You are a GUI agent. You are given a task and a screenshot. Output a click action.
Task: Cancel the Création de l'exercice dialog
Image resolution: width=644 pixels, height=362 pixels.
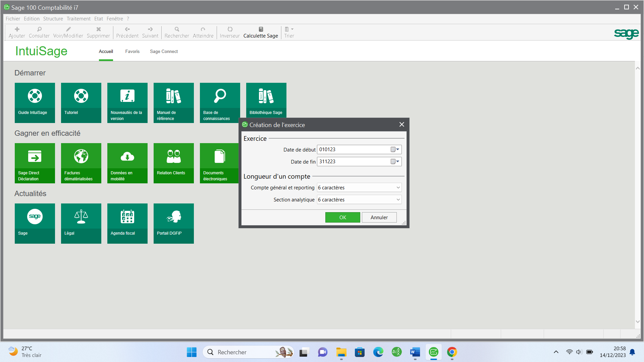tap(379, 217)
